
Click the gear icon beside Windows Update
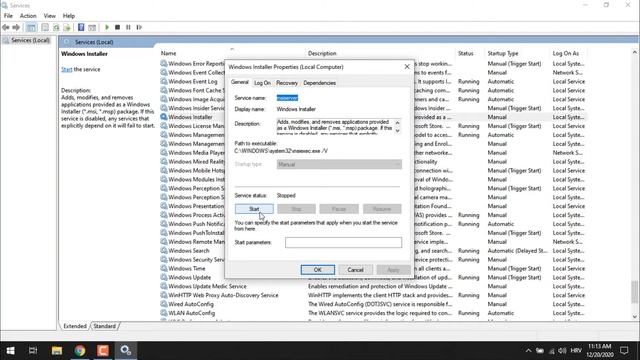pyautogui.click(x=164, y=277)
